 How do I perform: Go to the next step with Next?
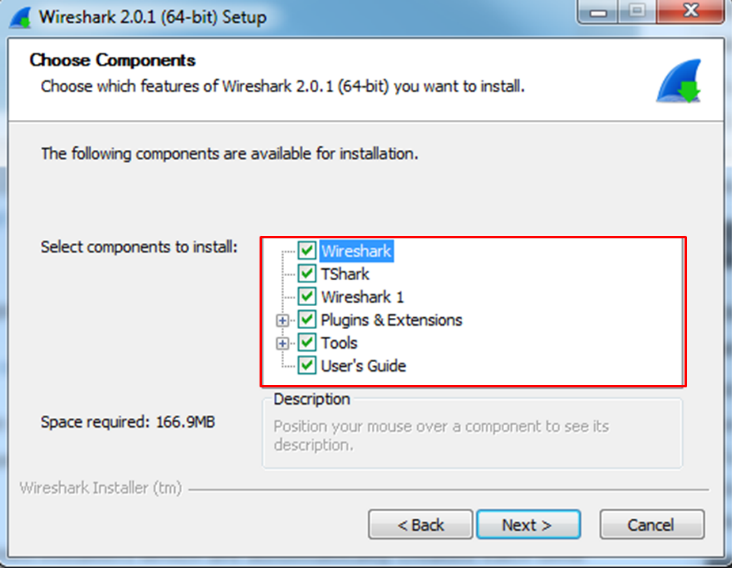pyautogui.click(x=528, y=525)
